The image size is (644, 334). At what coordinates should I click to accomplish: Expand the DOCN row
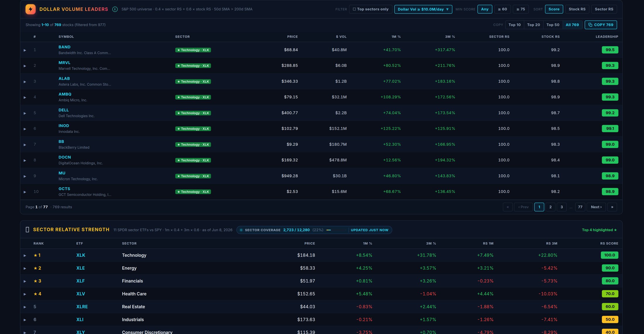point(25,161)
